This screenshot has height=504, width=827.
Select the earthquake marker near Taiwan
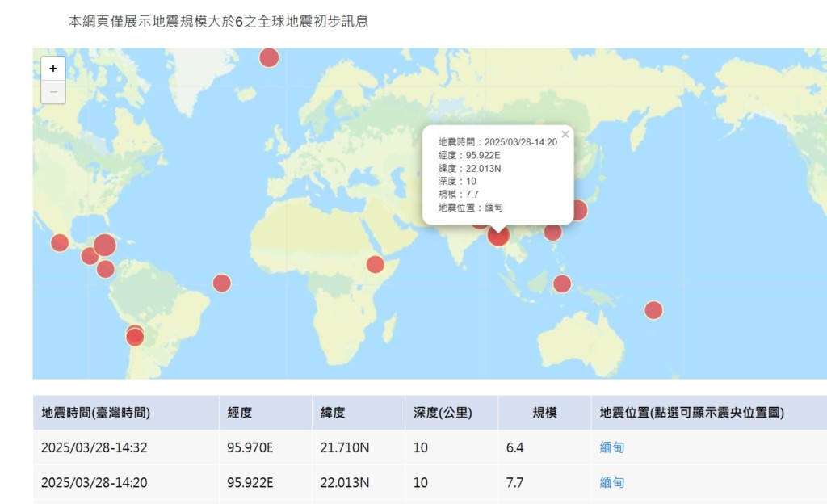pyautogui.click(x=552, y=232)
